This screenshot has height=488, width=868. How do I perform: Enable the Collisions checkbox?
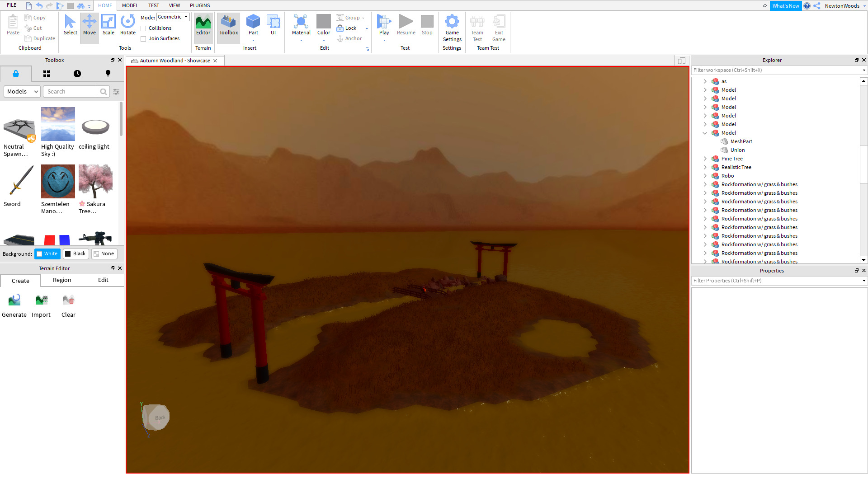143,28
